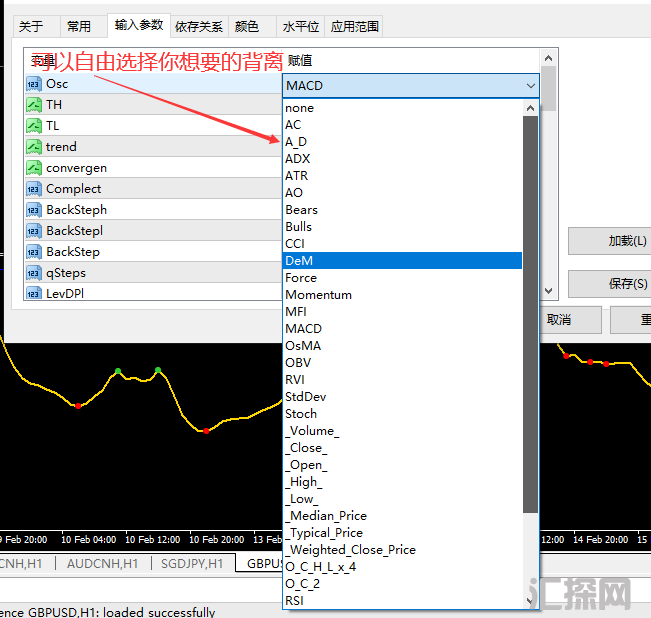Select RSI at the list bottom

[x=402, y=601]
